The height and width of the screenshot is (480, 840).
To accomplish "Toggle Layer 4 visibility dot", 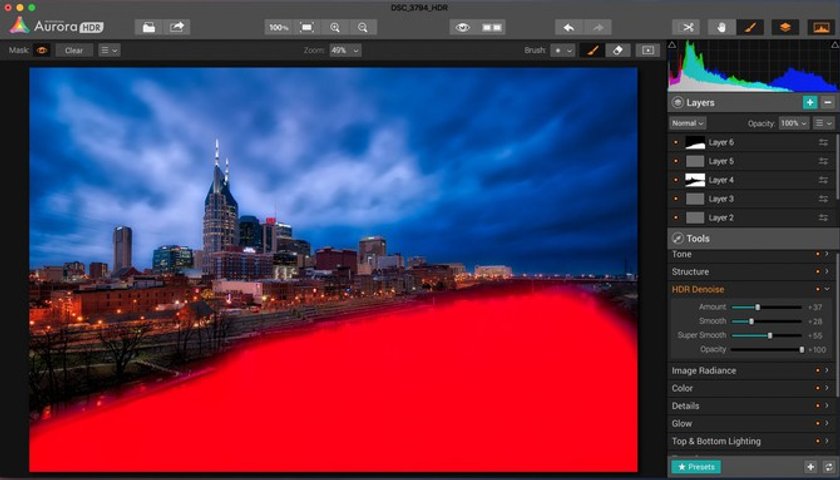I will click(676, 180).
